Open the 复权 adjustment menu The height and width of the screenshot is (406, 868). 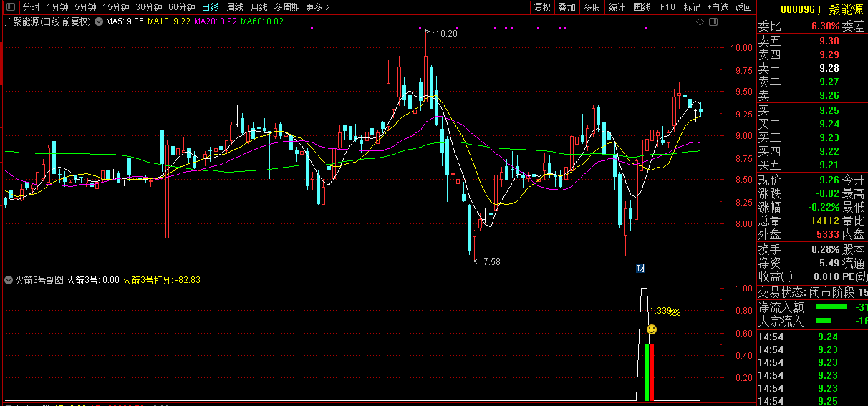click(543, 7)
